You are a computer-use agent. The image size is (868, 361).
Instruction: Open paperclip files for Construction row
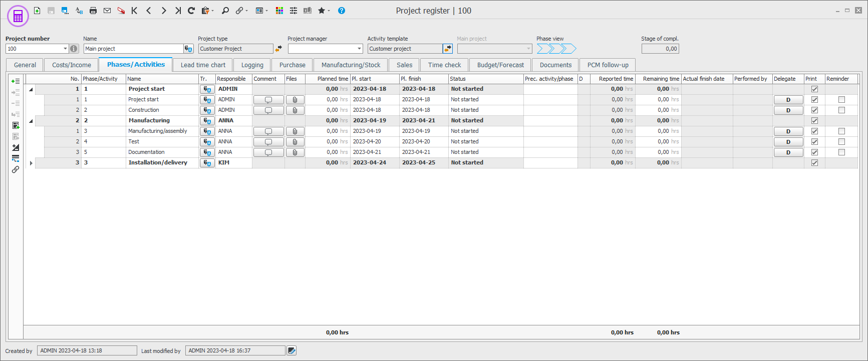[295, 110]
